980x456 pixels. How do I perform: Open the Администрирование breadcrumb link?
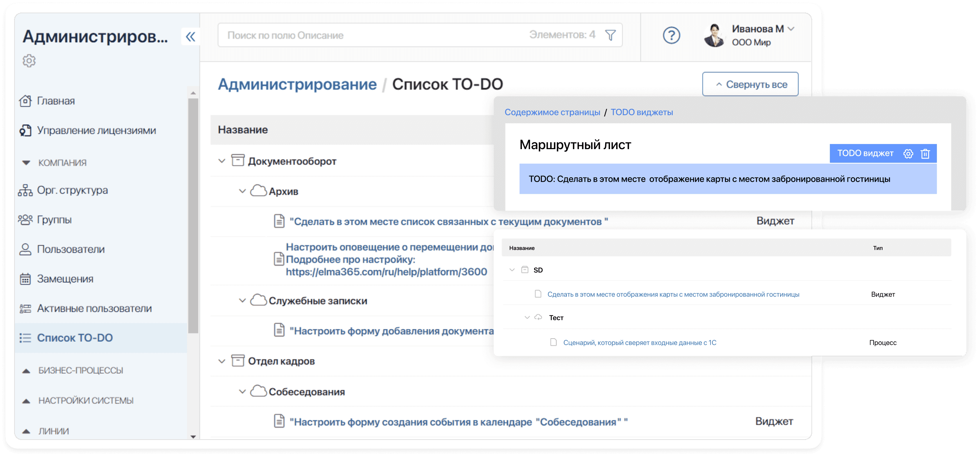click(x=297, y=84)
